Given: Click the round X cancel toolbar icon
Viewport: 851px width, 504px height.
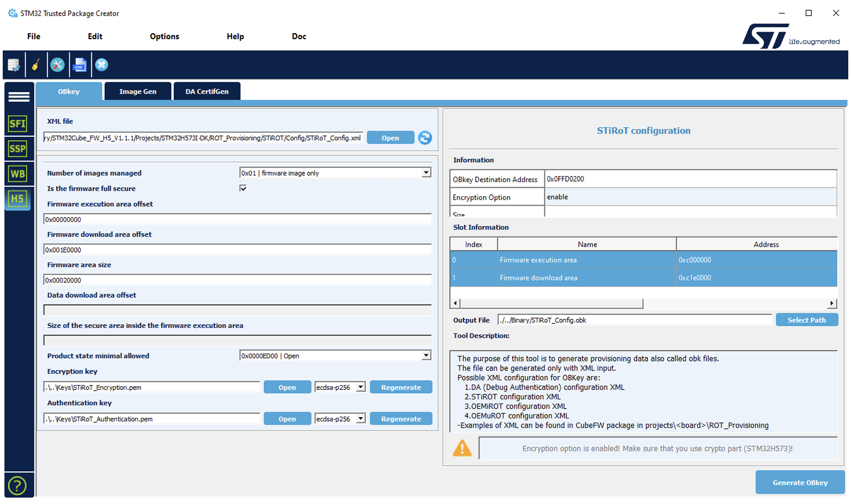Looking at the screenshot, I should [101, 65].
